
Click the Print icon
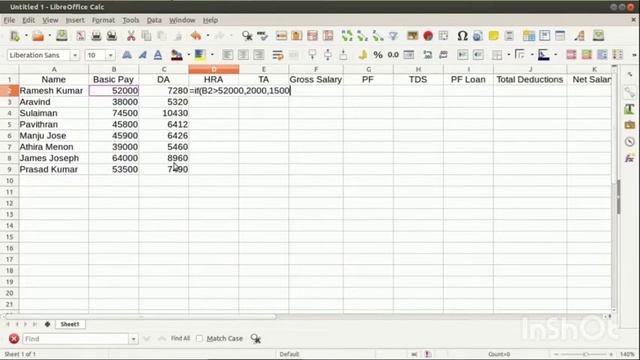pos(96,36)
